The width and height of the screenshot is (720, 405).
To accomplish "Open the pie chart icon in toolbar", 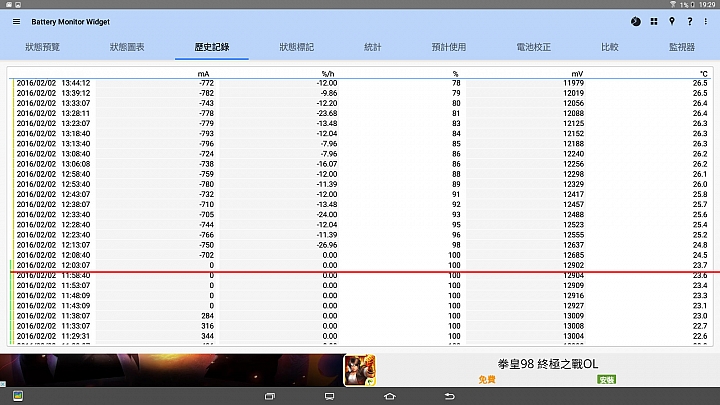I will (x=636, y=22).
